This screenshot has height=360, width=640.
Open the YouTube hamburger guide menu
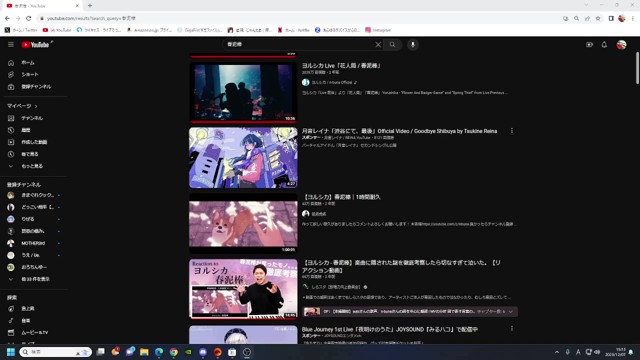click(x=11, y=44)
